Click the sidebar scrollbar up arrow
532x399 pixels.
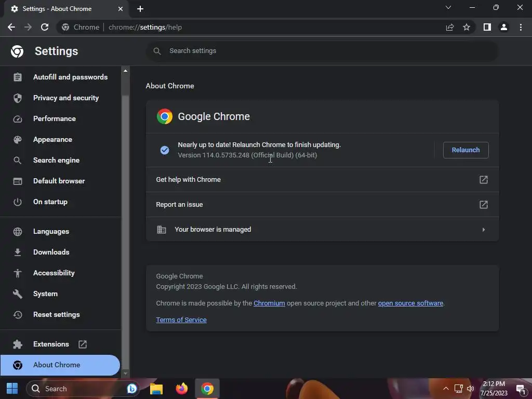[125, 71]
